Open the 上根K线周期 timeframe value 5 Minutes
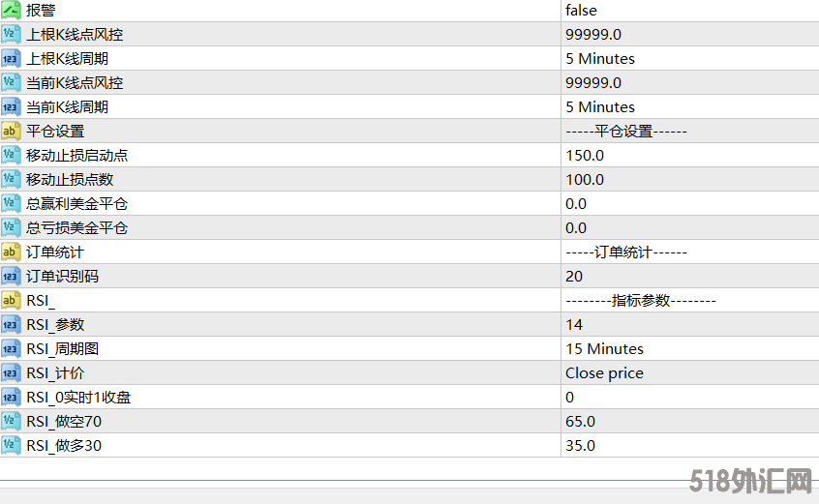This screenshot has width=819, height=504. click(600, 58)
